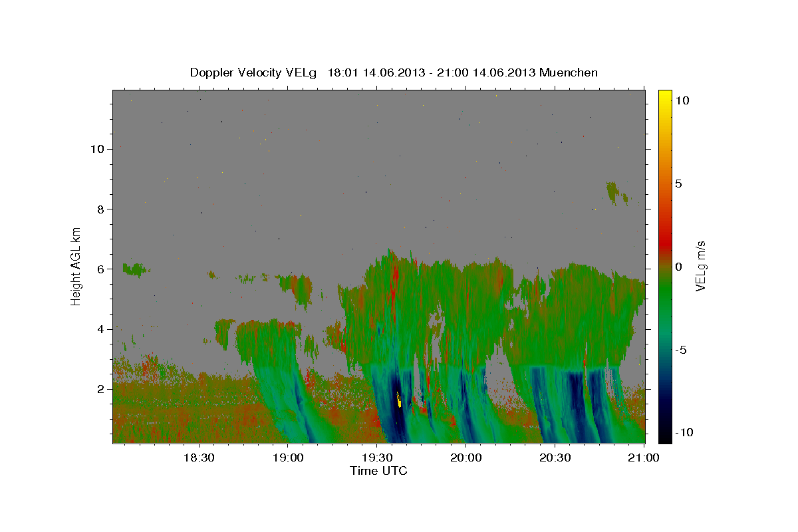This screenshot has height=532, width=798.
Task: Click the height tick label 6
Action: 102,269
